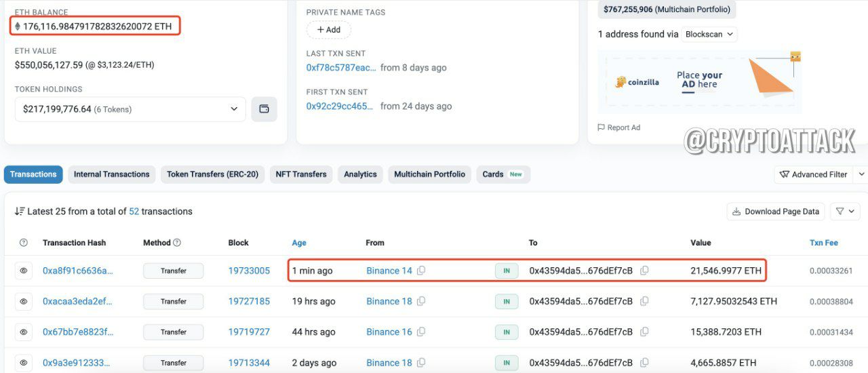Preview transaction 0xacaa3eda2ef with eye icon
This screenshot has height=373, width=868.
tap(24, 301)
